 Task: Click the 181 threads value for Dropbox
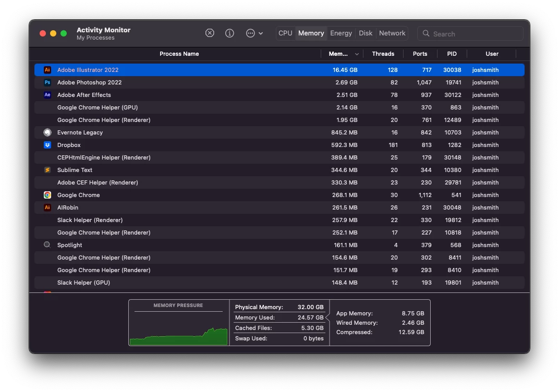393,145
